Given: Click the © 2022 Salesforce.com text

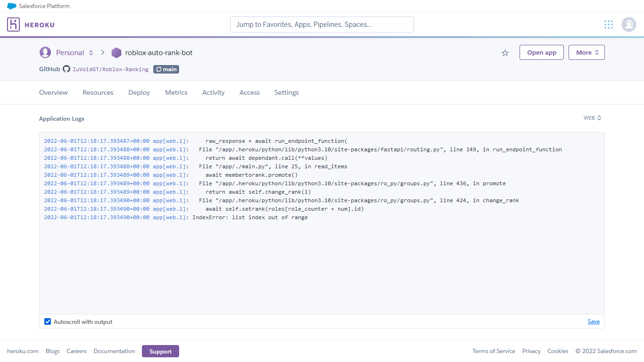Looking at the screenshot, I should (x=606, y=351).
